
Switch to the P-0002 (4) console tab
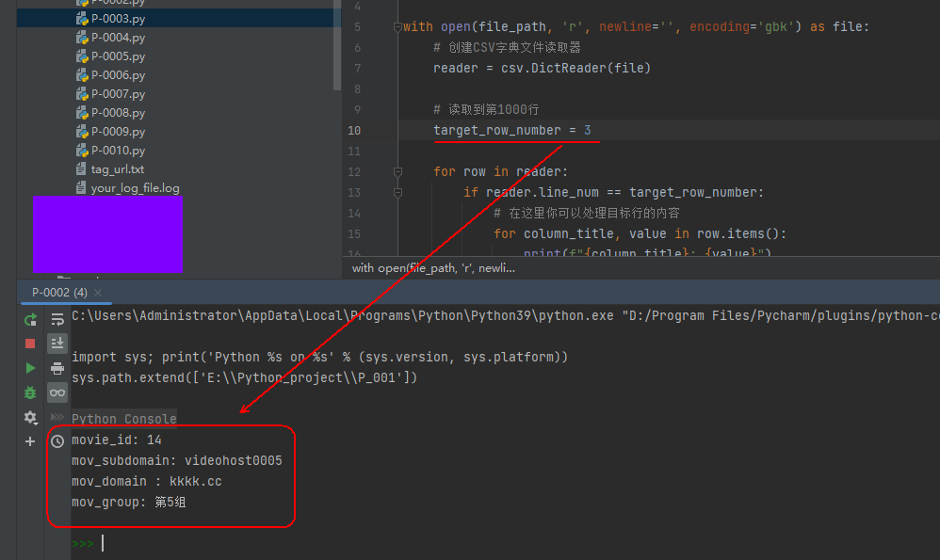point(59,293)
